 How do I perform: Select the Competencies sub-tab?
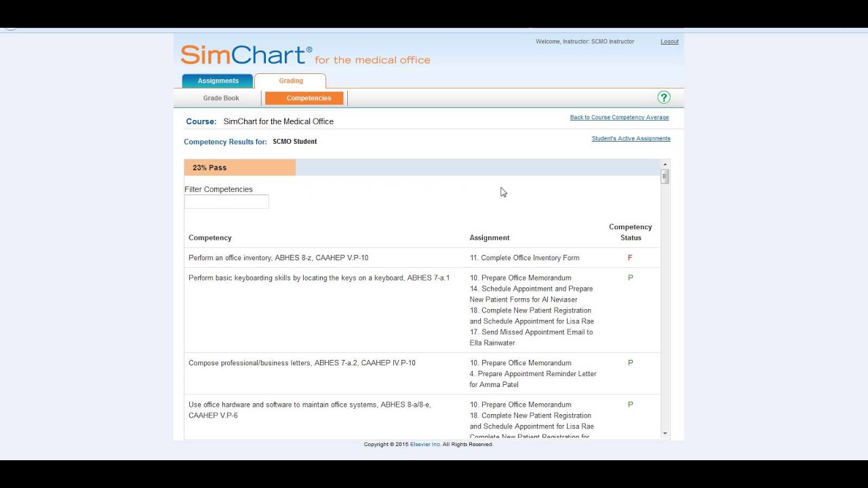[305, 98]
